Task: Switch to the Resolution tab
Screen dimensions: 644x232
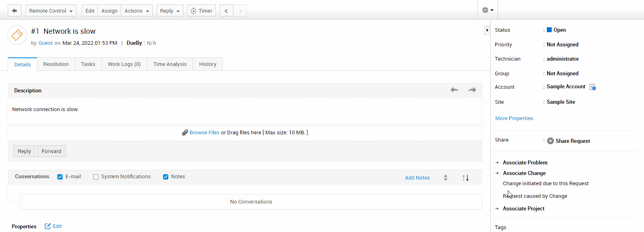Action: point(56,64)
